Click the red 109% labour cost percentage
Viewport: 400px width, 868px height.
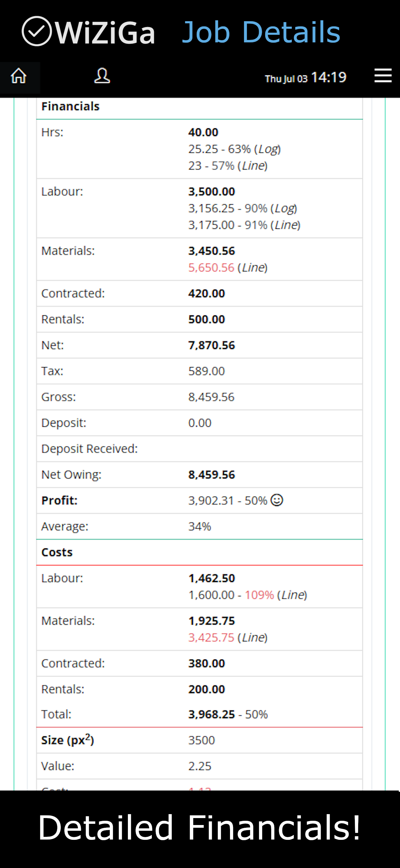(259, 595)
